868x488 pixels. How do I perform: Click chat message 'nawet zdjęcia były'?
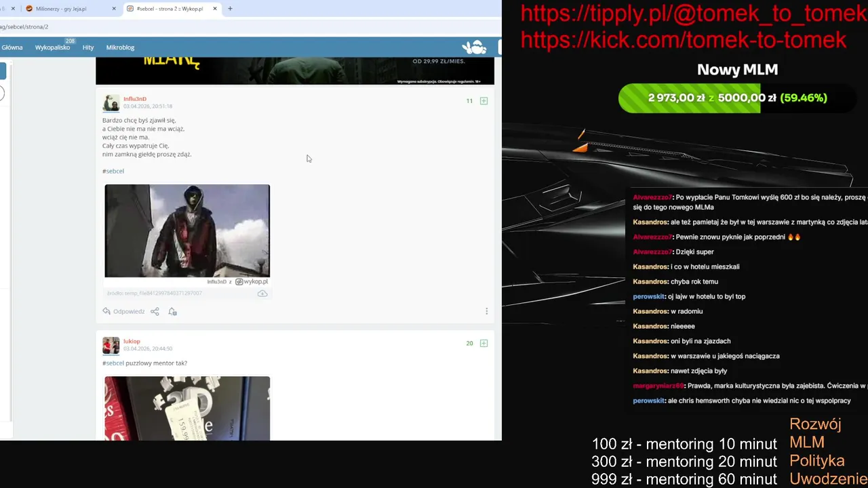click(698, 371)
